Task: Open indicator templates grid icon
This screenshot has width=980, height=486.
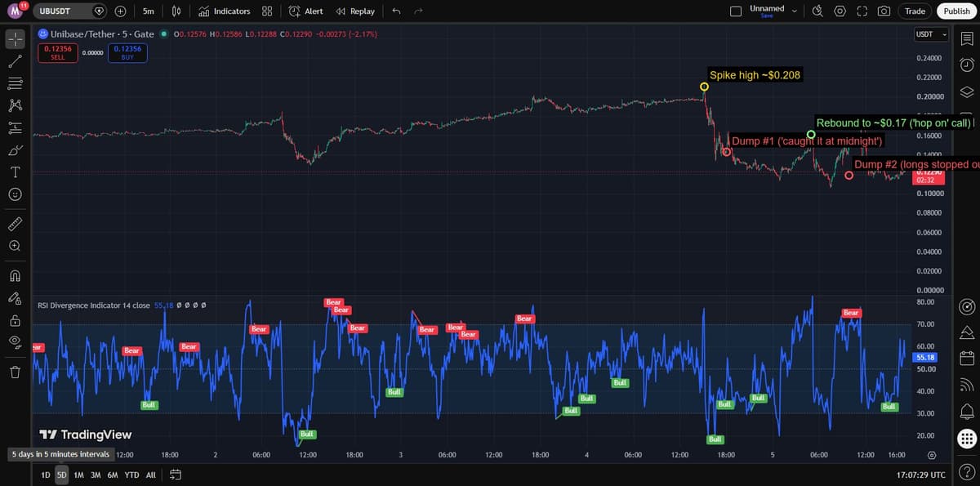Action: [267, 11]
